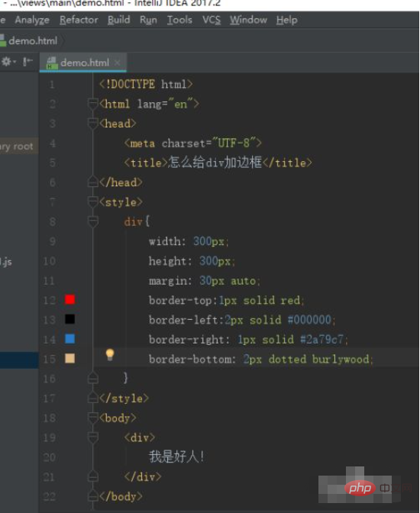The height and width of the screenshot is (513, 420).
Task: Open the VCS menu
Action: pyautogui.click(x=212, y=20)
